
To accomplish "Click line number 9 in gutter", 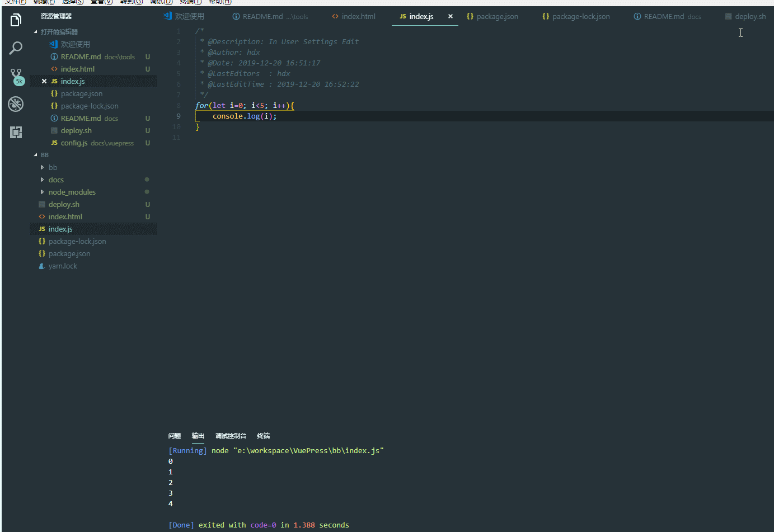I will [x=179, y=116].
